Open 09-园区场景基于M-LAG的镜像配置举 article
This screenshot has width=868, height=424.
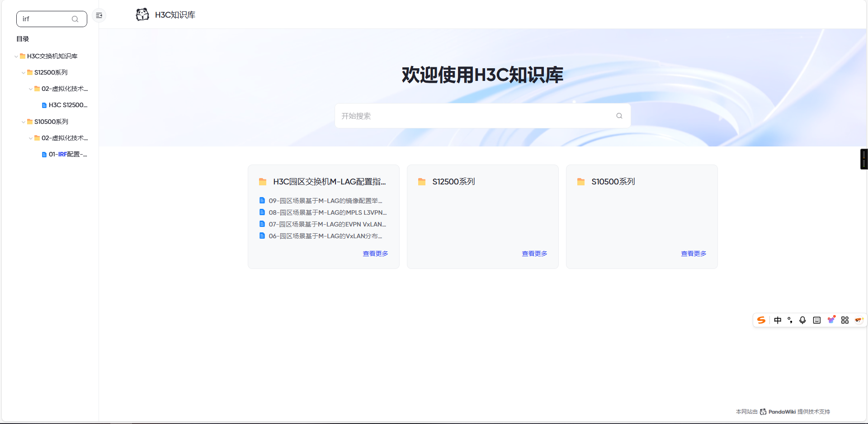[325, 201]
